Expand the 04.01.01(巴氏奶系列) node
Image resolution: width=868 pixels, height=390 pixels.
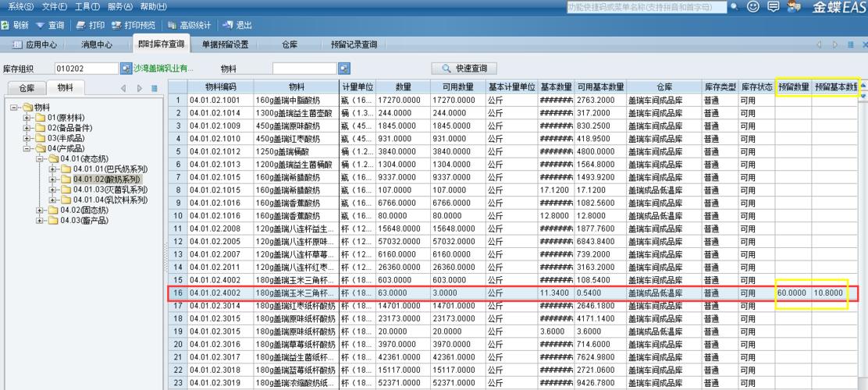(52, 169)
